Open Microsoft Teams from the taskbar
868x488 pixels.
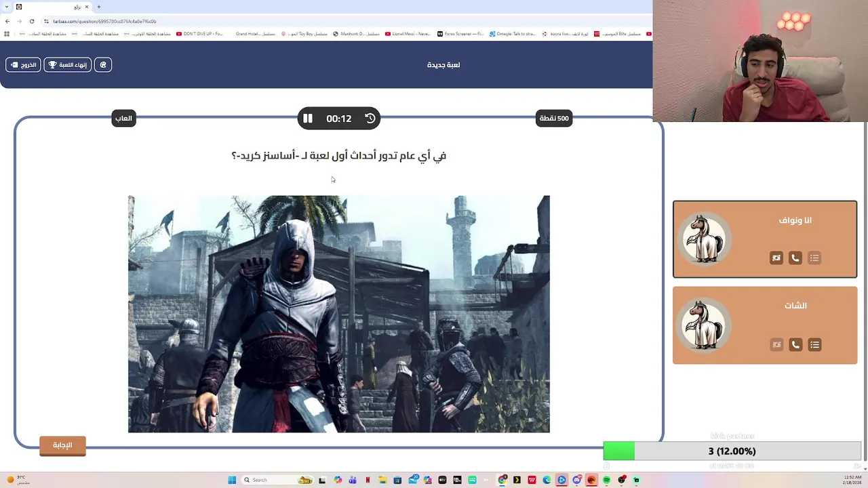pyautogui.click(x=353, y=480)
